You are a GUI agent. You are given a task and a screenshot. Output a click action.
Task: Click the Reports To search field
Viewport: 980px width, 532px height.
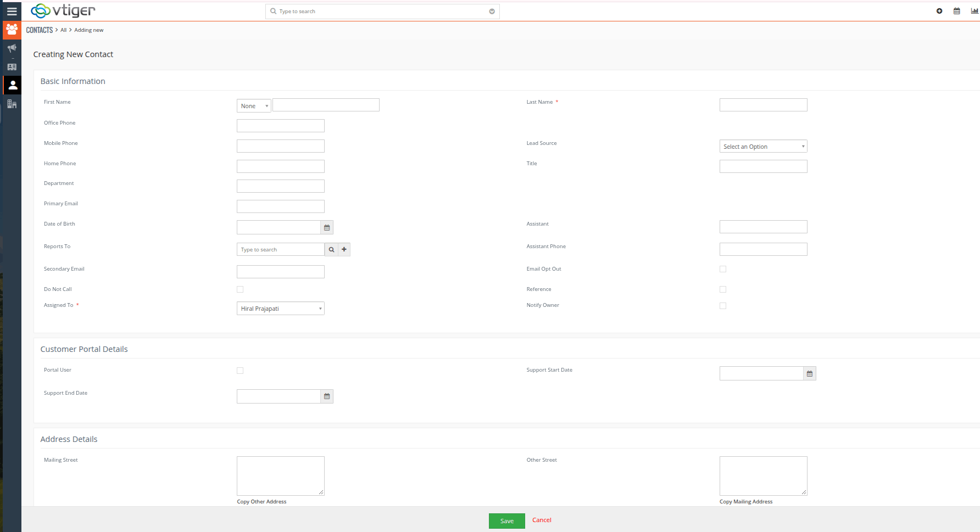[281, 250]
